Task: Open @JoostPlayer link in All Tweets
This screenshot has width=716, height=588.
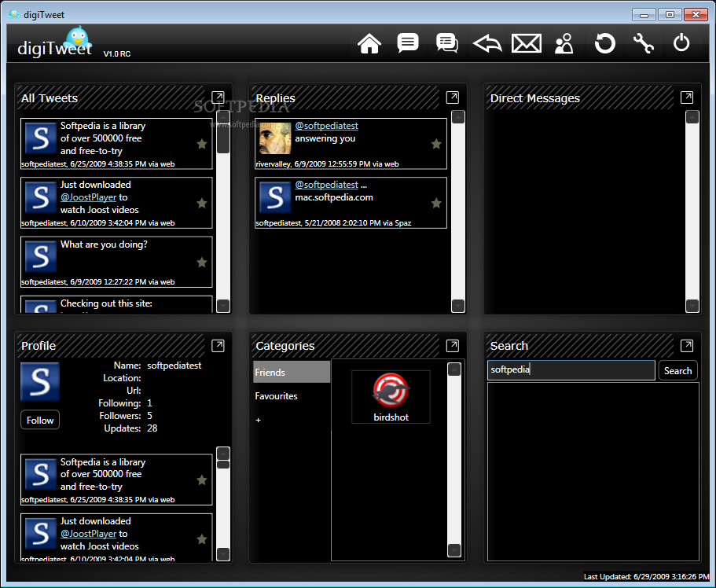Action: coord(89,197)
